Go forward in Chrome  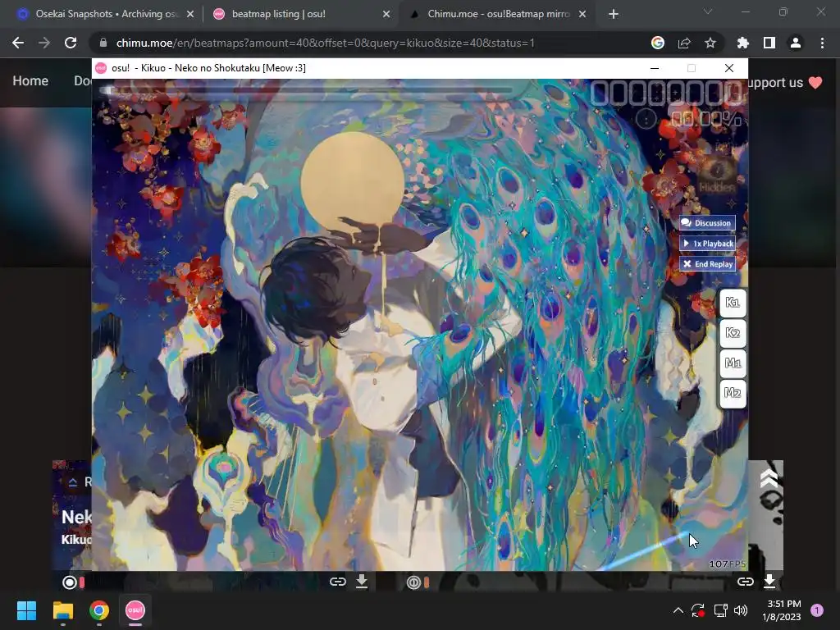[x=44, y=43]
